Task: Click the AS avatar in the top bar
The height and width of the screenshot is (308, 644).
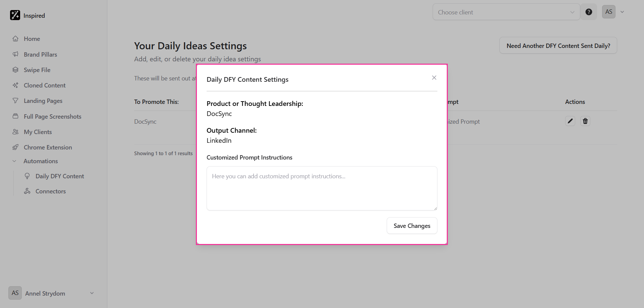Action: pyautogui.click(x=609, y=12)
